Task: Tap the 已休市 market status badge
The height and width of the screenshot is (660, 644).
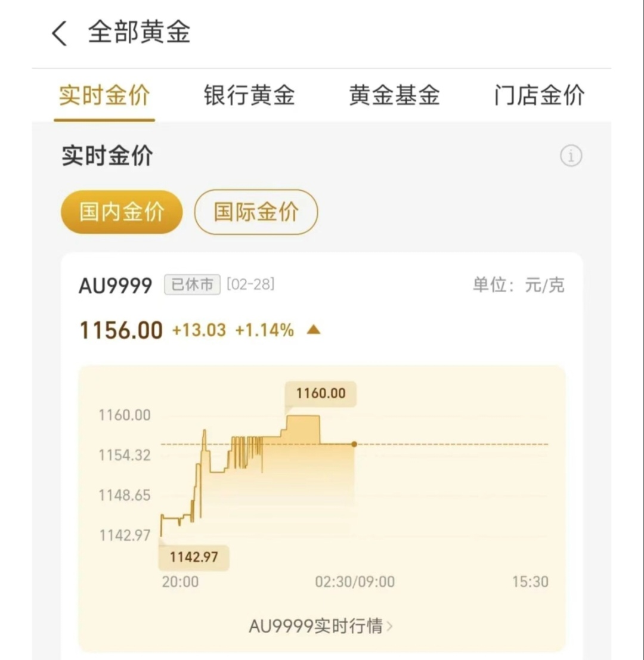Action: 192,285
